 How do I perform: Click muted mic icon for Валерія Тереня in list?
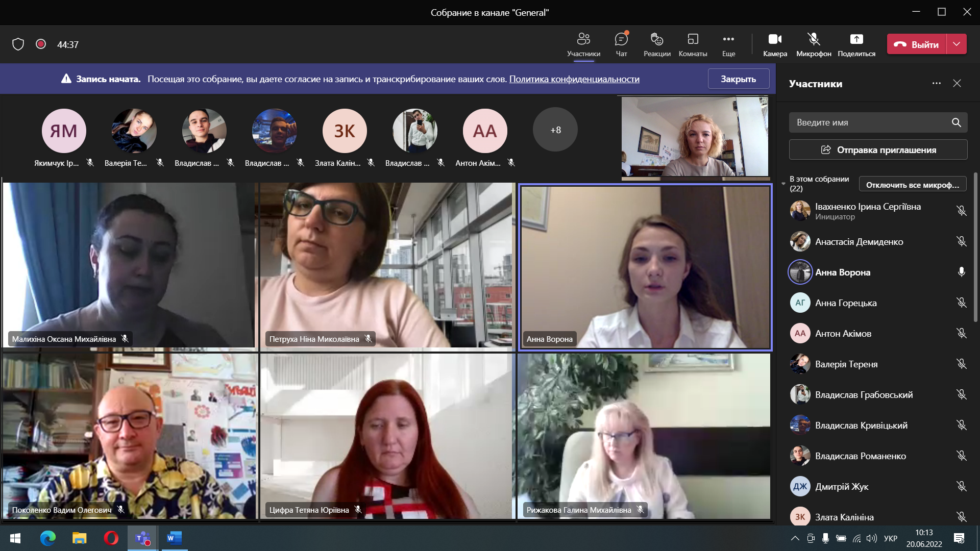click(961, 364)
